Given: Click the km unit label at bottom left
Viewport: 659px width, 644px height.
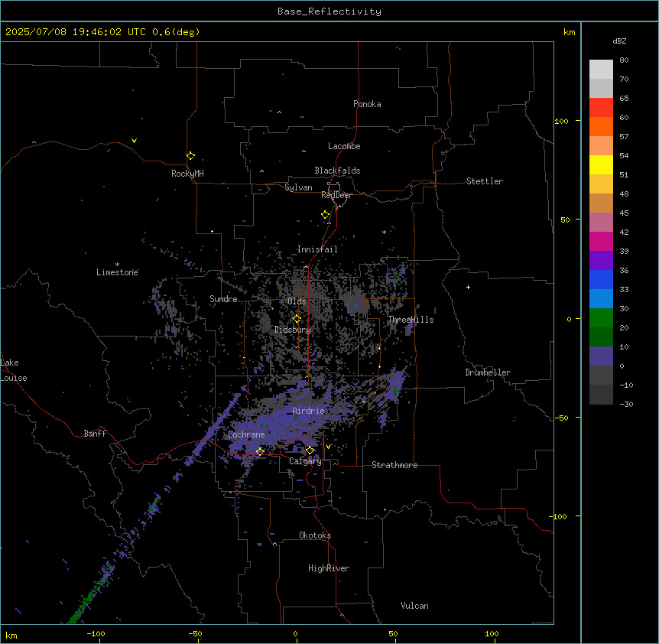Looking at the screenshot, I should [11, 636].
